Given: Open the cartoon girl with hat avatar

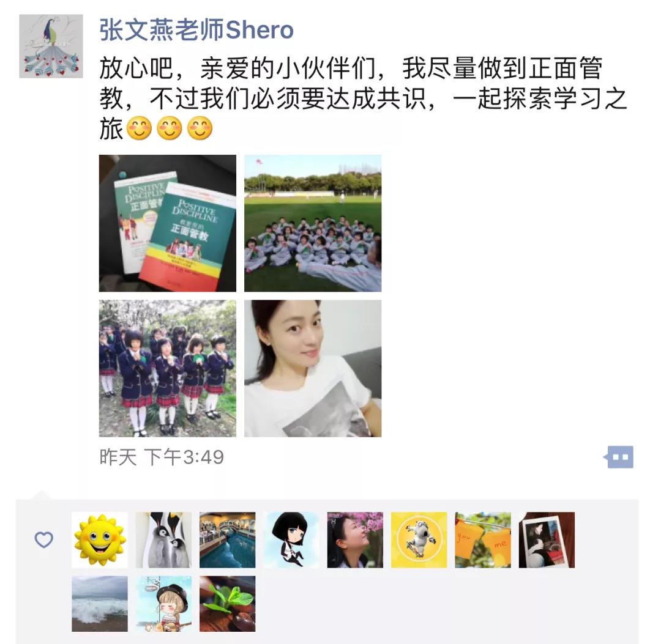Looking at the screenshot, I should click(163, 604).
